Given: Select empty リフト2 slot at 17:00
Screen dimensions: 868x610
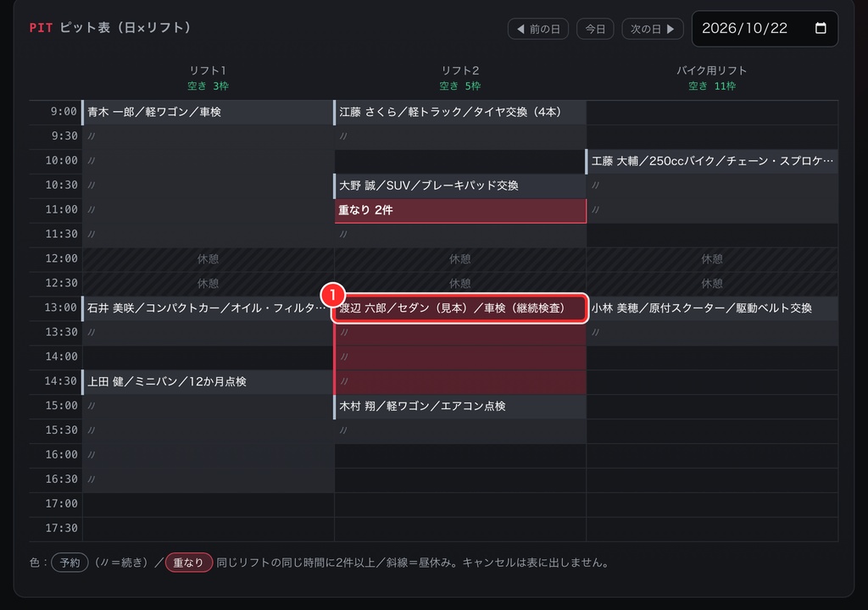Looking at the screenshot, I should coord(460,504).
